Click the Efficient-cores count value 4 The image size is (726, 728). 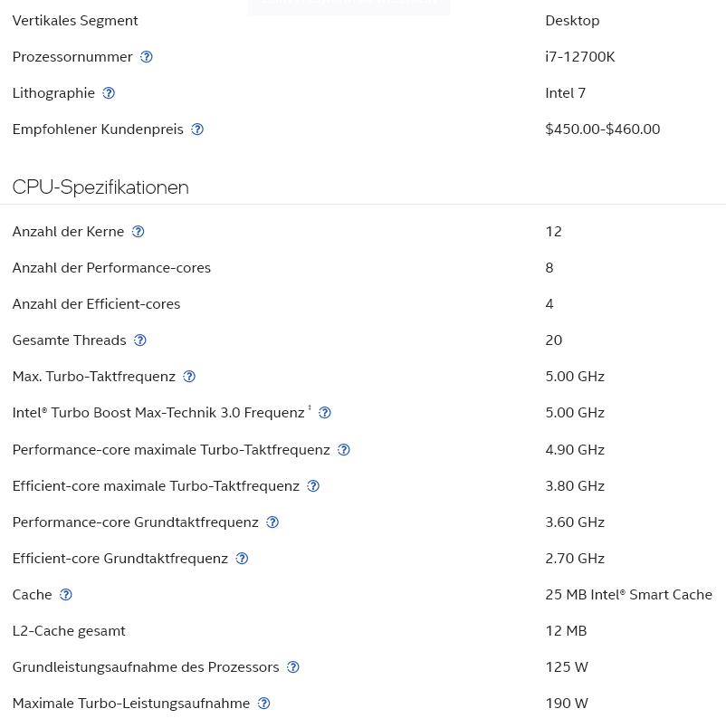[x=549, y=304]
